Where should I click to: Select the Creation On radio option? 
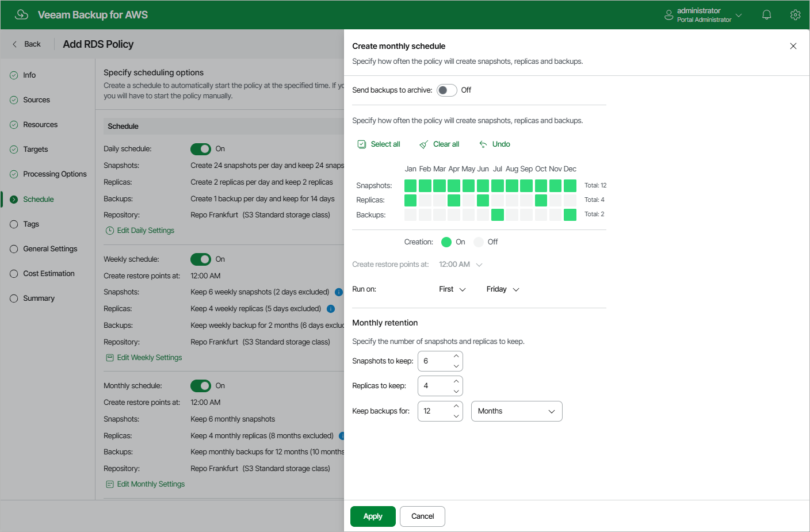pyautogui.click(x=446, y=242)
